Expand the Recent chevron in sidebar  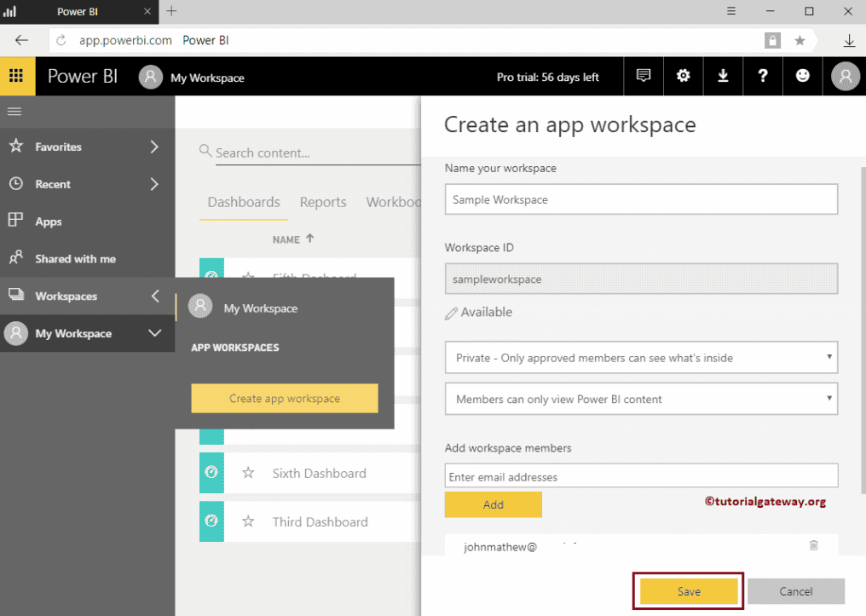154,184
